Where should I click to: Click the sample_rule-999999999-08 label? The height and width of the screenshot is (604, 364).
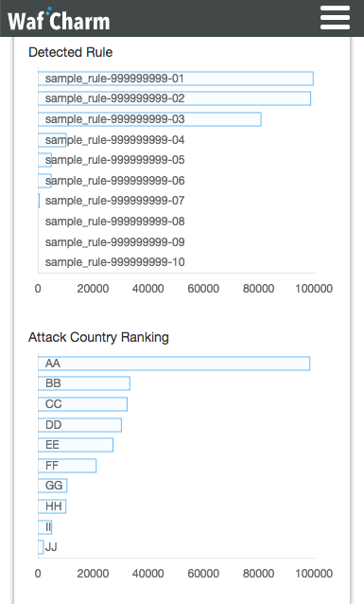pos(115,222)
